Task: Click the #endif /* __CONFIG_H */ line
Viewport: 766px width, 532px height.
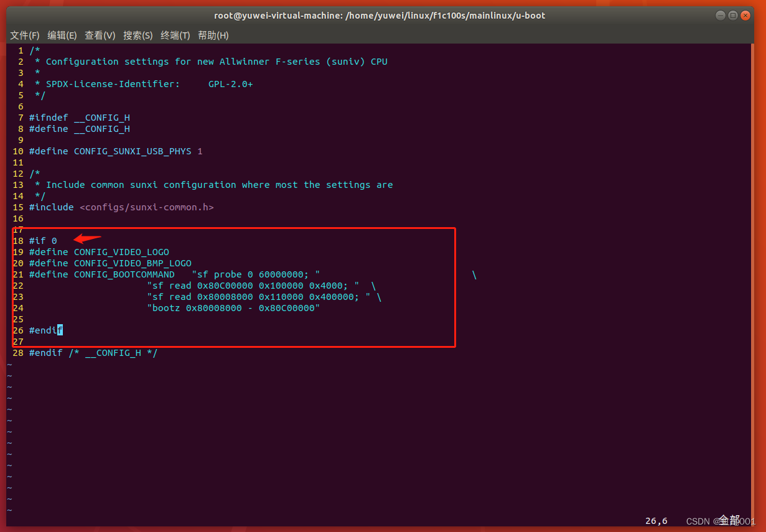Action: tap(92, 352)
